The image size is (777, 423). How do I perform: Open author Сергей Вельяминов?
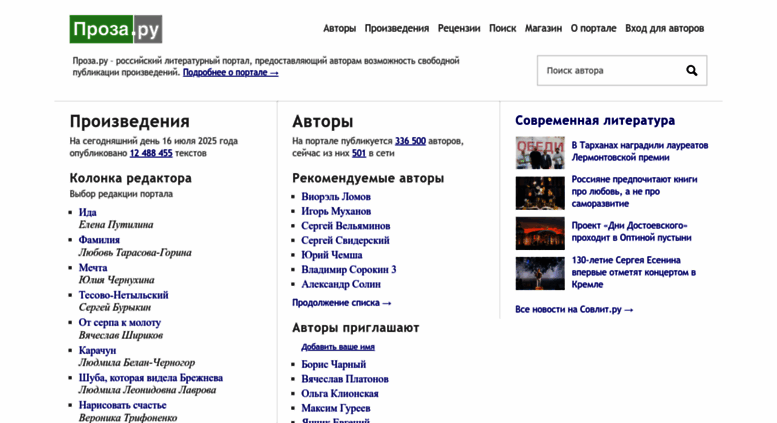tap(345, 226)
